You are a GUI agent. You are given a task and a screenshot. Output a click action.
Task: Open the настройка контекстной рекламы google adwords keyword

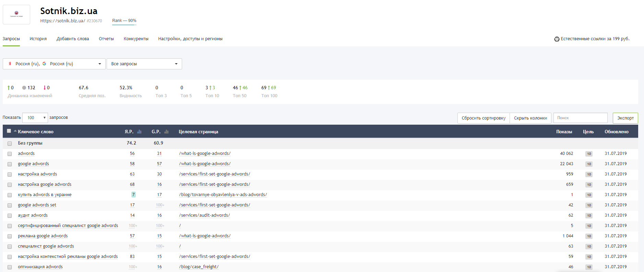(68, 257)
